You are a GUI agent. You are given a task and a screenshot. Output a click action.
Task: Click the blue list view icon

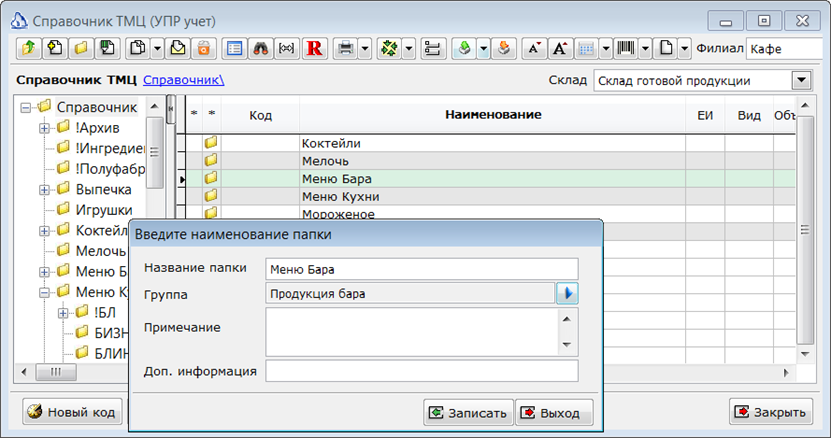pos(234,49)
